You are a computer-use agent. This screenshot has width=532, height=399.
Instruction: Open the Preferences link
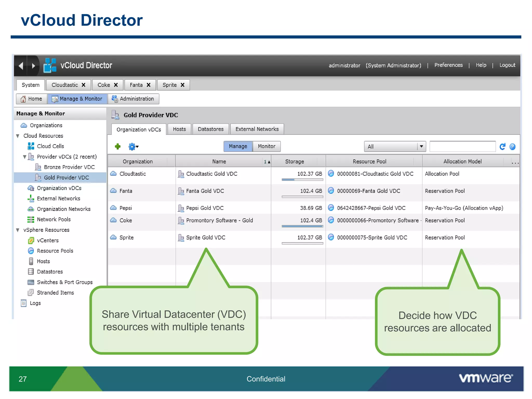pyautogui.click(x=448, y=65)
